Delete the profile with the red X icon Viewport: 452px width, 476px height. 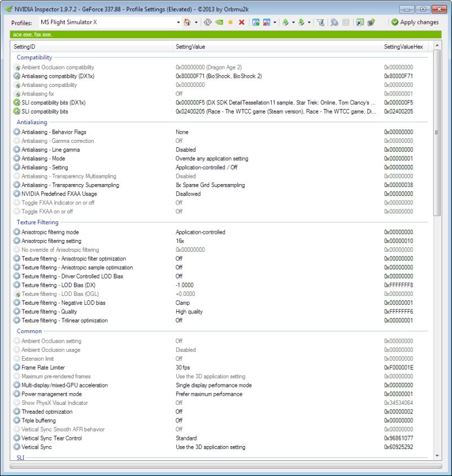[x=242, y=22]
